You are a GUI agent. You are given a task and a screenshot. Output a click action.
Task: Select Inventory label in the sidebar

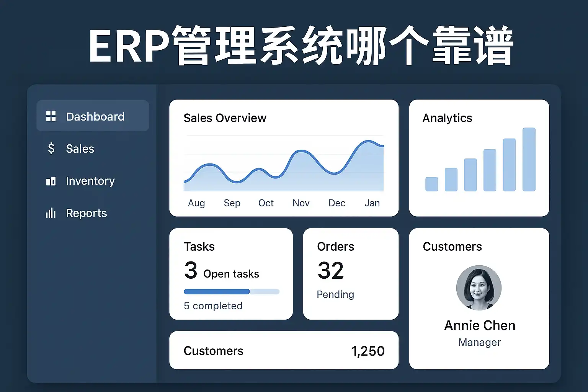(90, 181)
